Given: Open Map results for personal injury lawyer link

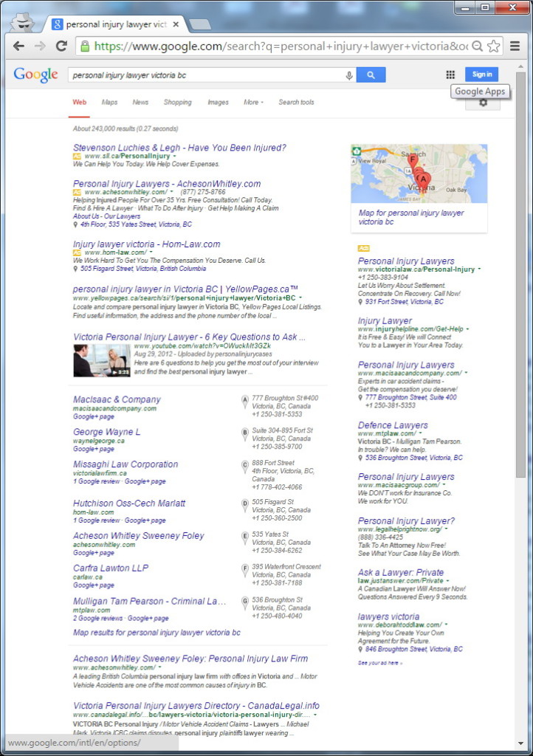Looking at the screenshot, I should tap(157, 632).
